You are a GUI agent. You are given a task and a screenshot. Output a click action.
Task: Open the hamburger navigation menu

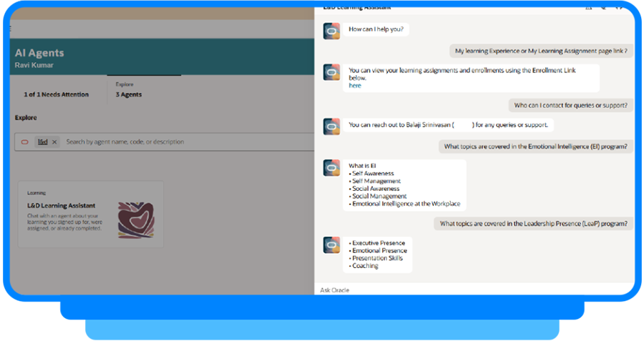(11, 29)
